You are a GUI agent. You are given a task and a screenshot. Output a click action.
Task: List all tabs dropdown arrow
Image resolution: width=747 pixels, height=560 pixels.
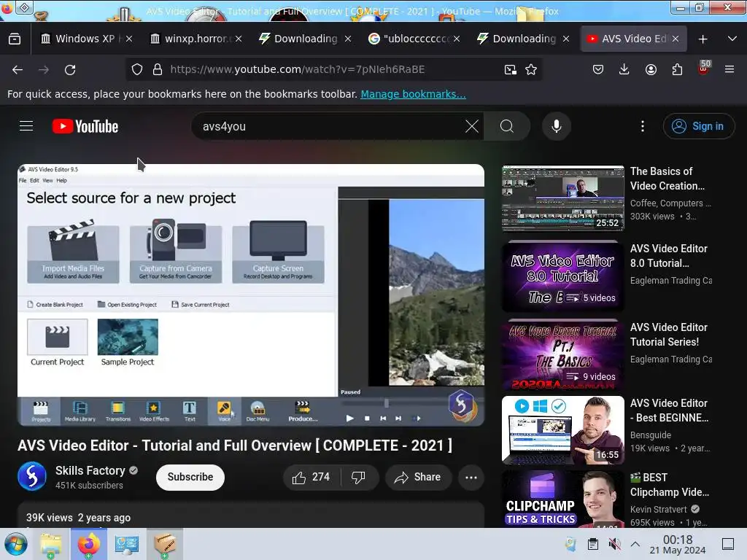(x=732, y=39)
